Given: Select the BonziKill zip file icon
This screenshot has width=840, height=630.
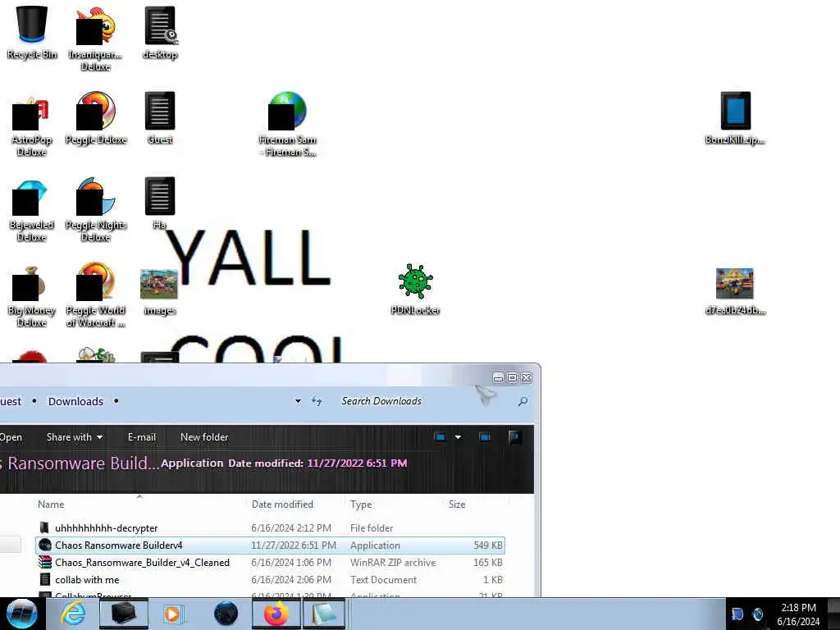Looking at the screenshot, I should tap(735, 118).
